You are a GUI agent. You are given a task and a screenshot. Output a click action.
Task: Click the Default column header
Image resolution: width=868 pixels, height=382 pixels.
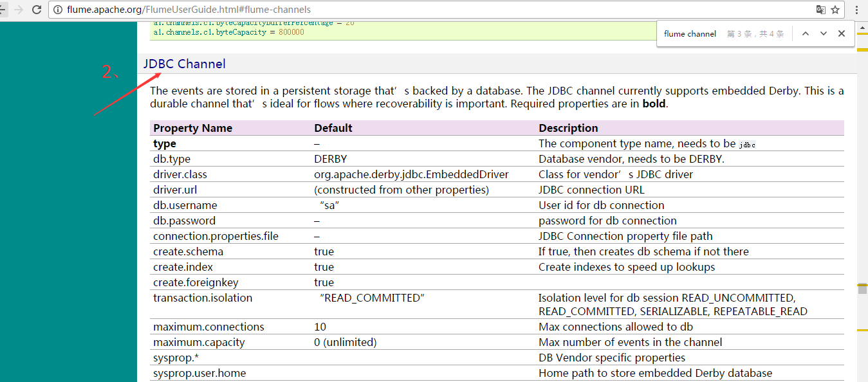333,128
